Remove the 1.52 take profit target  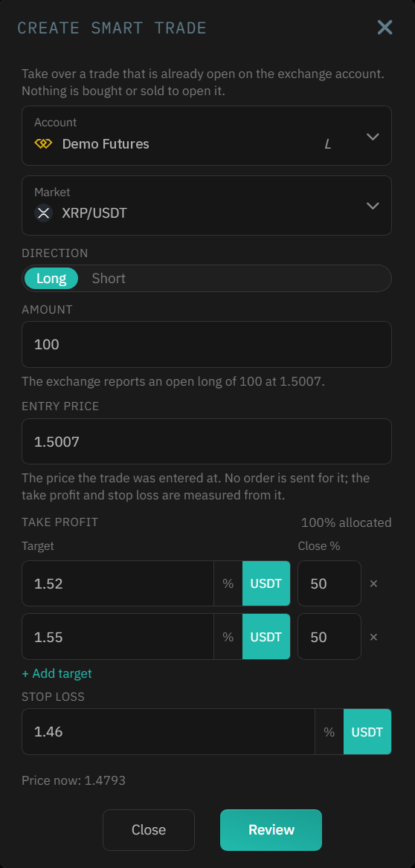coord(373,583)
